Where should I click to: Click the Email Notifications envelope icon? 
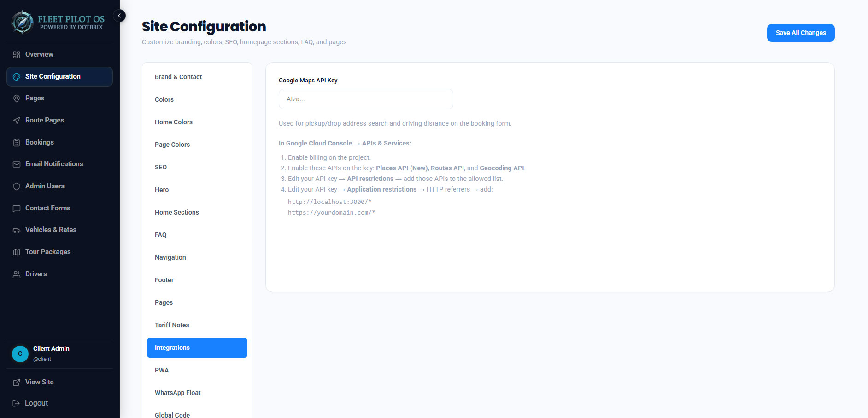tap(17, 164)
